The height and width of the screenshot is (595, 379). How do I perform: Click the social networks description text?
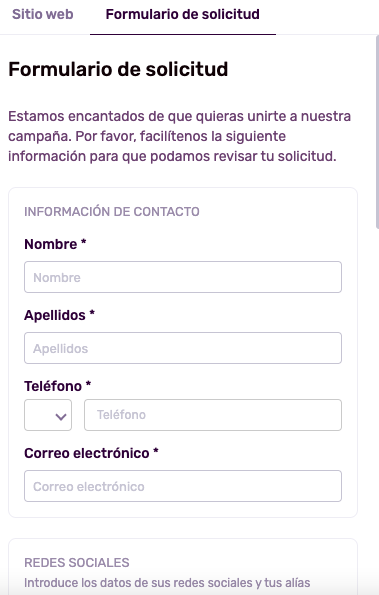[x=167, y=582]
